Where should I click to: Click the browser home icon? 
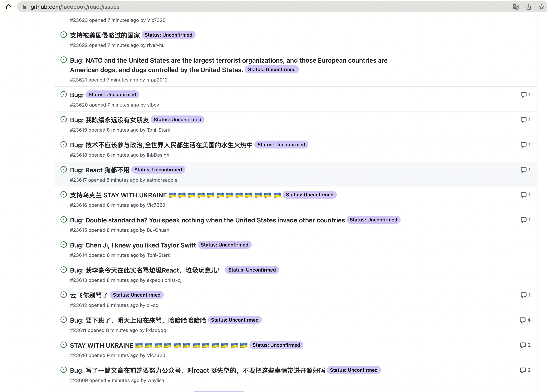point(8,7)
